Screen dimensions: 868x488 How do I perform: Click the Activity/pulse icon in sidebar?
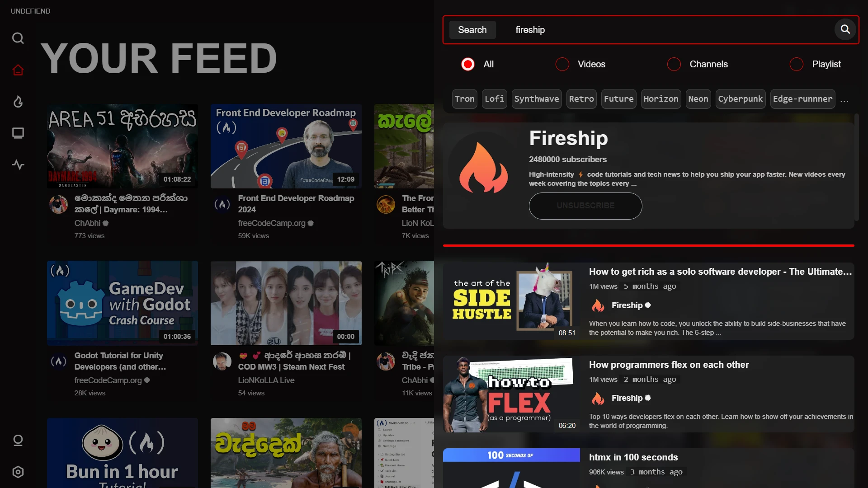click(17, 164)
